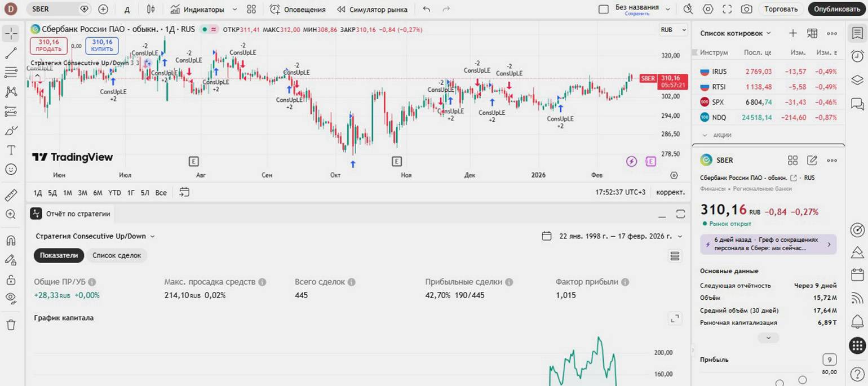Select the trend line drawing tool
The width and height of the screenshot is (868, 386).
pos(11,54)
